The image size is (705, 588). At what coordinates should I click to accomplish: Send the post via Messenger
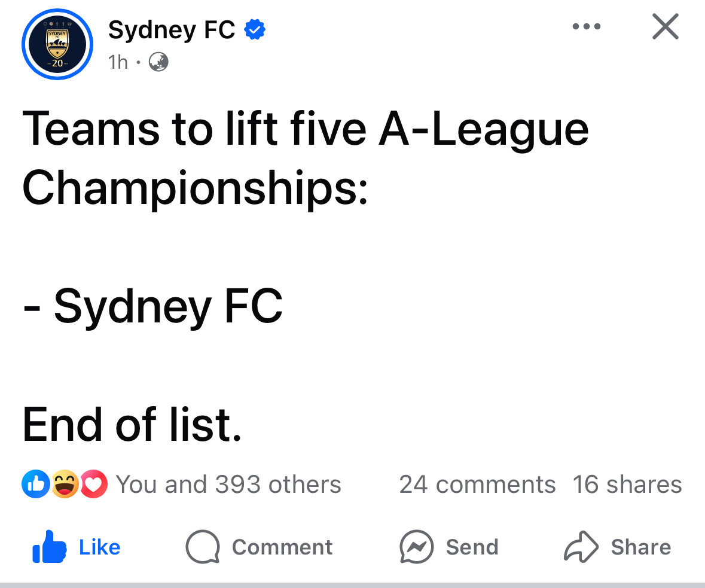448,547
